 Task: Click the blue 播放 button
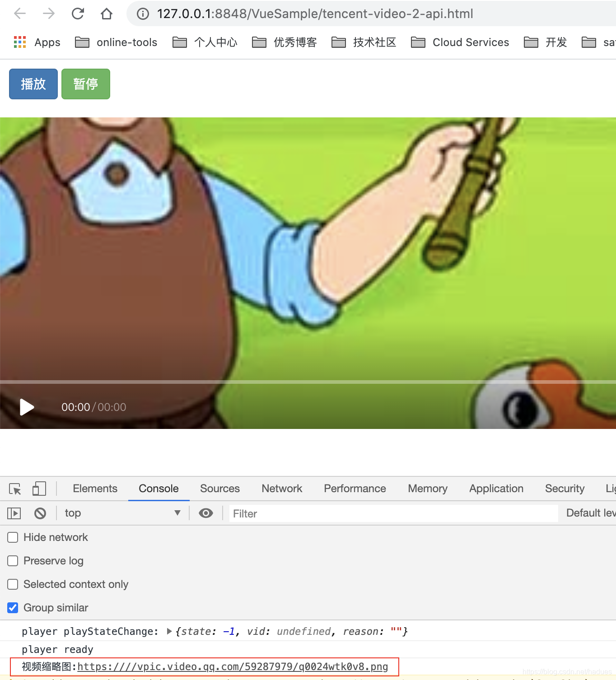33,84
